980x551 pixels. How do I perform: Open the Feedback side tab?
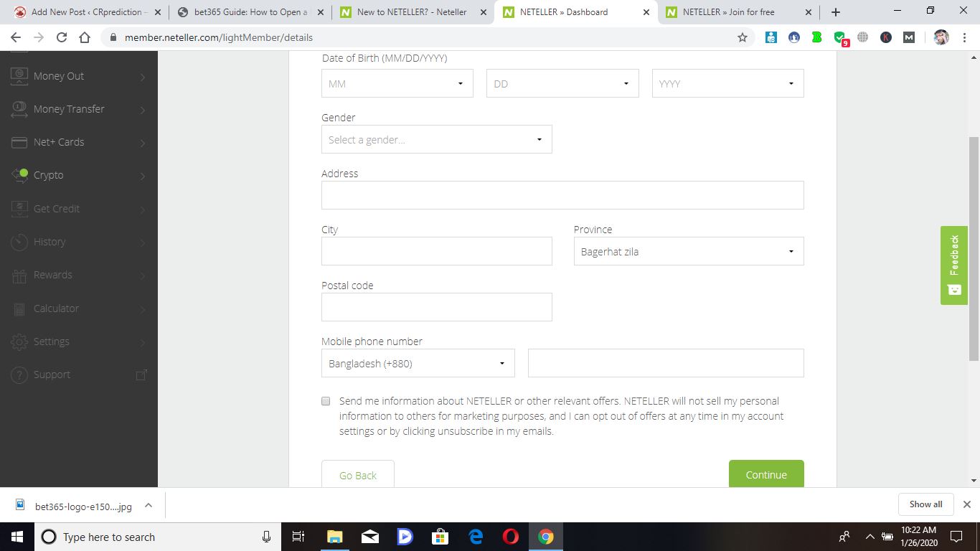click(954, 265)
